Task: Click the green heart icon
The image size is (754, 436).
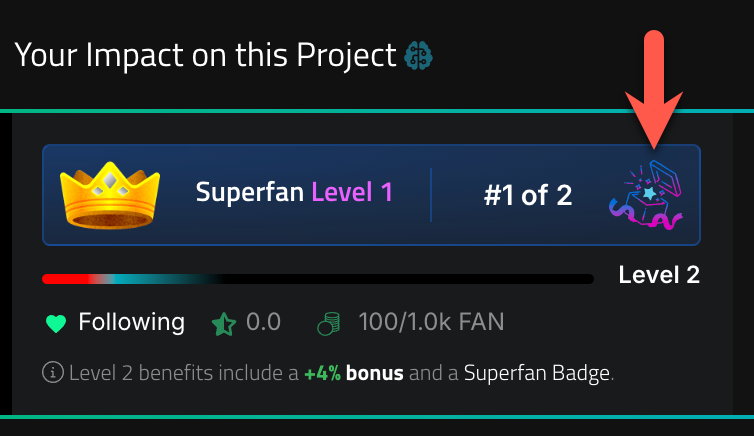Action: pyautogui.click(x=56, y=323)
